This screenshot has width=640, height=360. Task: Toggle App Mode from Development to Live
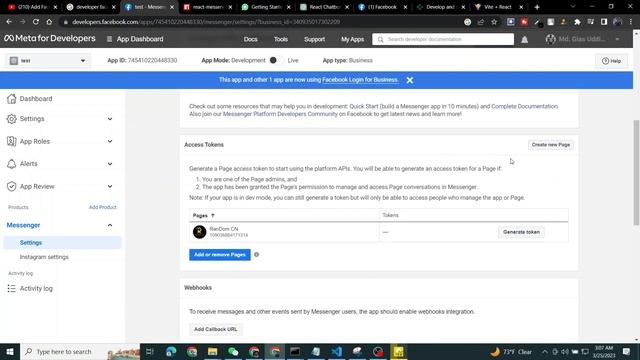pos(276,60)
